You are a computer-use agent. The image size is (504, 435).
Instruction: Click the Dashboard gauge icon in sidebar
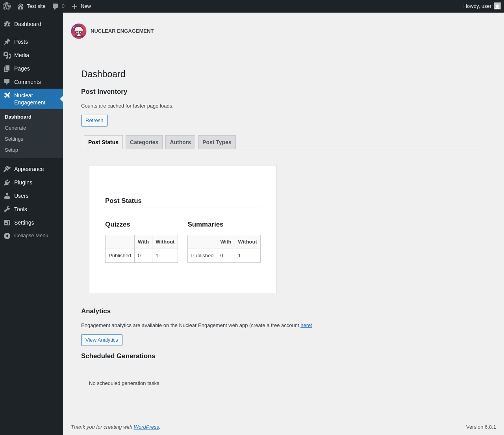[7, 24]
